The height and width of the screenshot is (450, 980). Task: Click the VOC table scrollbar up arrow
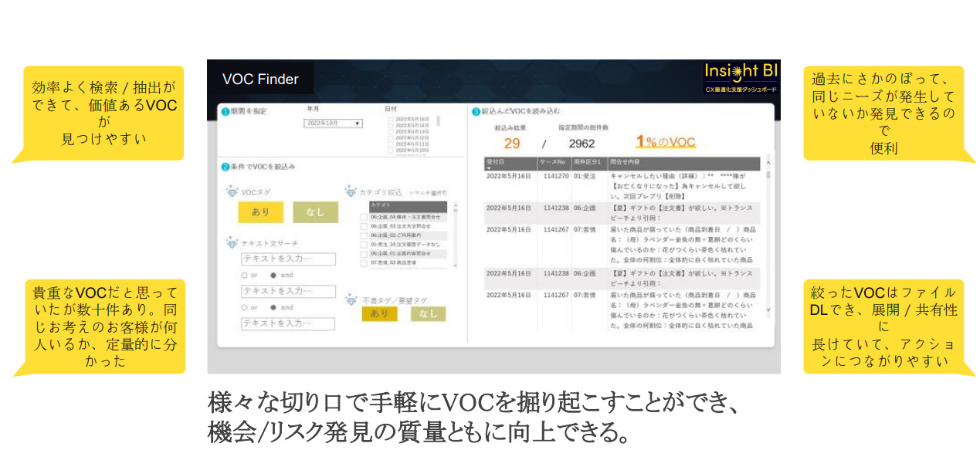(768, 162)
